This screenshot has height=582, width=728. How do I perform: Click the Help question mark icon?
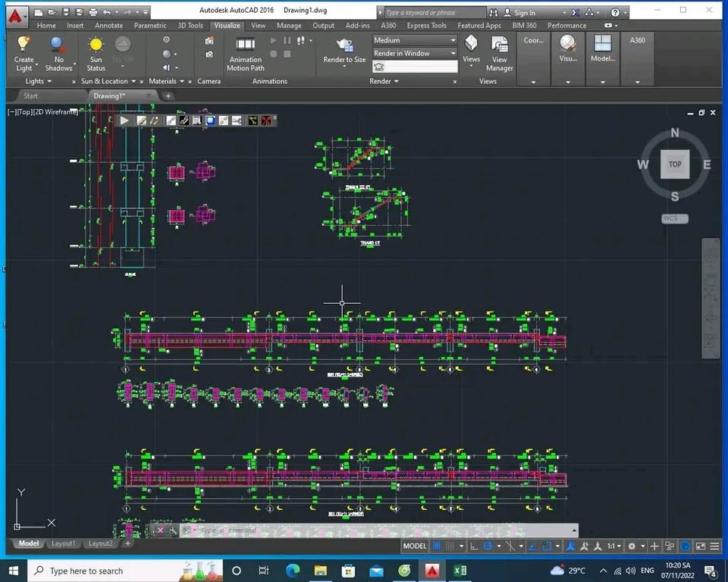coord(615,13)
